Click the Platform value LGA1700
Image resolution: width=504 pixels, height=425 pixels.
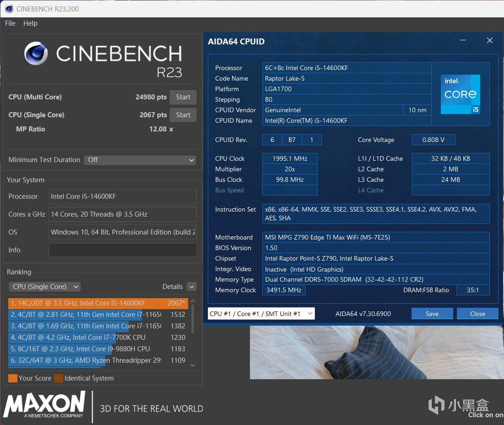347,89
